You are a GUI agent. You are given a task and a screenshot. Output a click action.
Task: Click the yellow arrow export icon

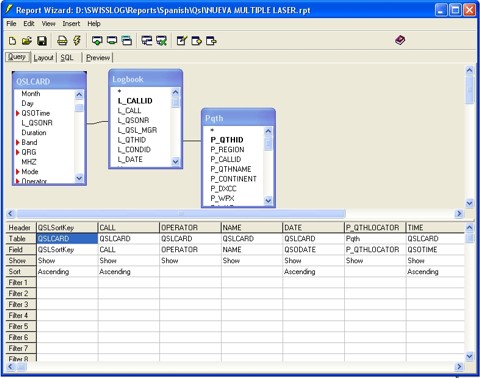click(x=196, y=41)
